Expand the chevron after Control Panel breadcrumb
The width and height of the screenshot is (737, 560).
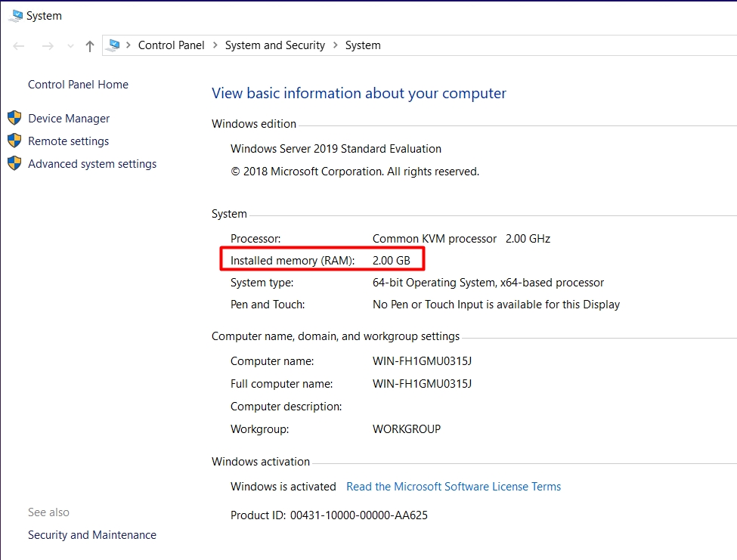(215, 45)
